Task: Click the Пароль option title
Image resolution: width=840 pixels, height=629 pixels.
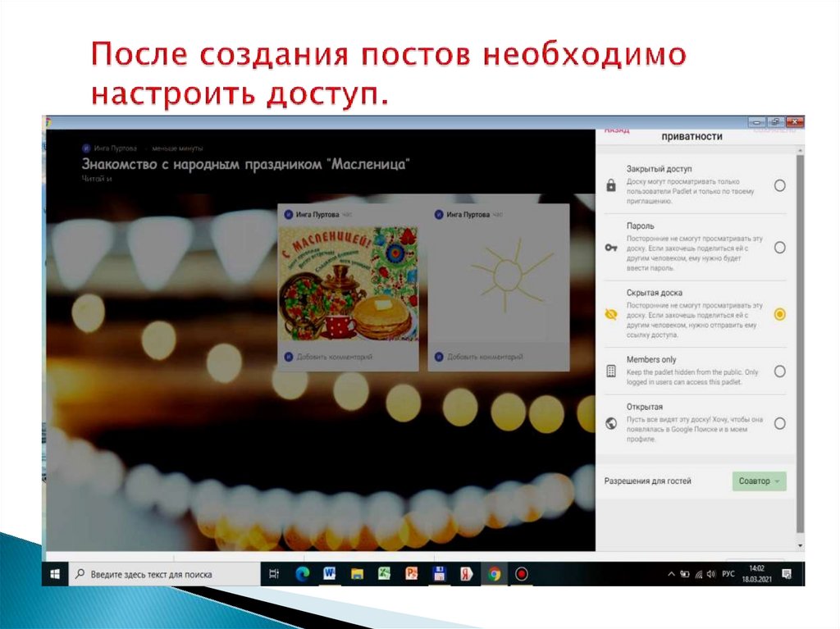Action: click(x=640, y=226)
